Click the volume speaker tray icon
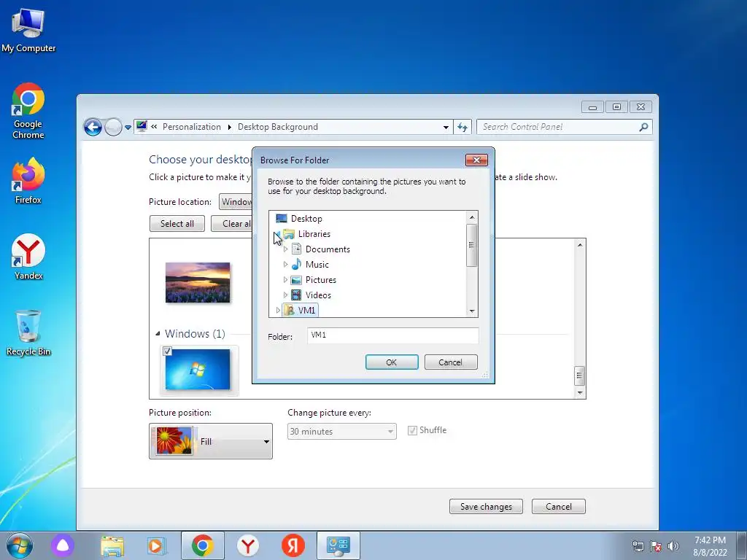The image size is (747, 560). click(673, 546)
